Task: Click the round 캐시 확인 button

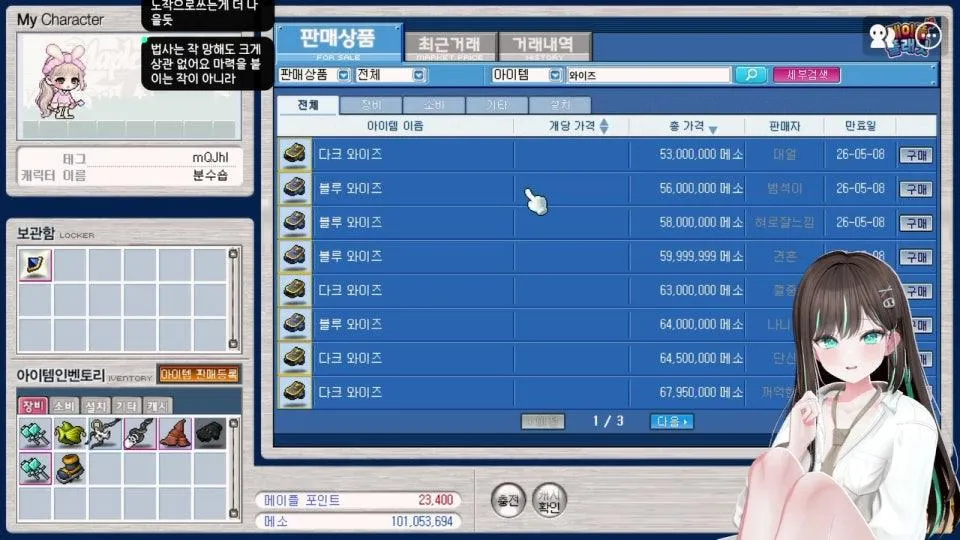Action: click(x=549, y=500)
